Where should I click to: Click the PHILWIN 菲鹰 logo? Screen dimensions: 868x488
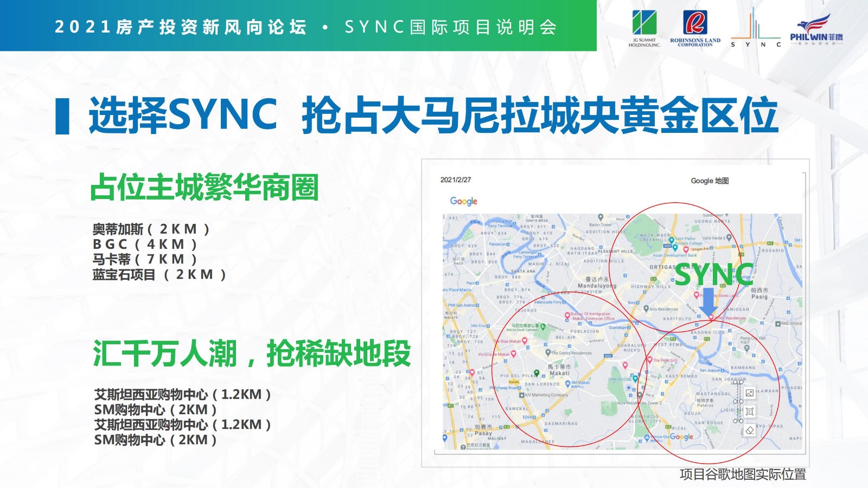pos(816,30)
